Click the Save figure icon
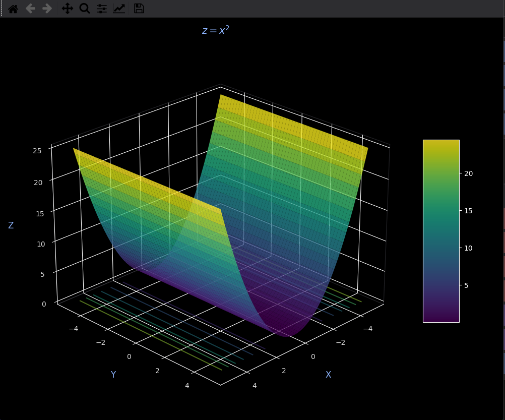 tap(139, 9)
